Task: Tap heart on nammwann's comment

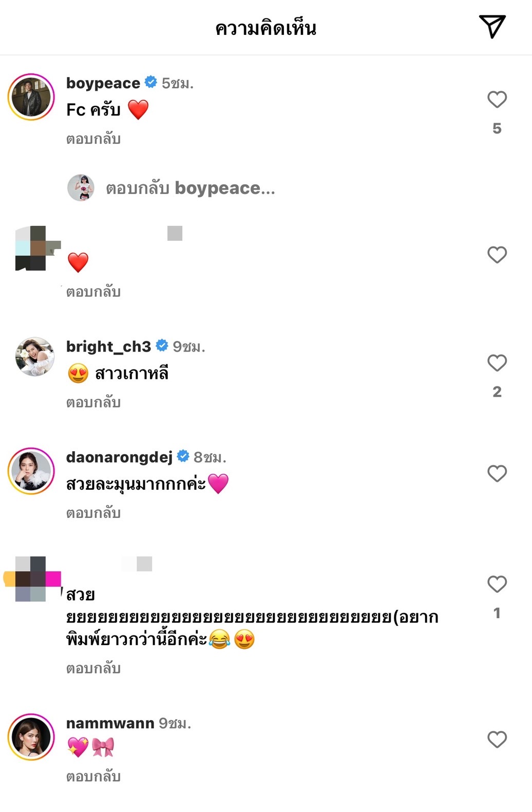Action: 497,740
